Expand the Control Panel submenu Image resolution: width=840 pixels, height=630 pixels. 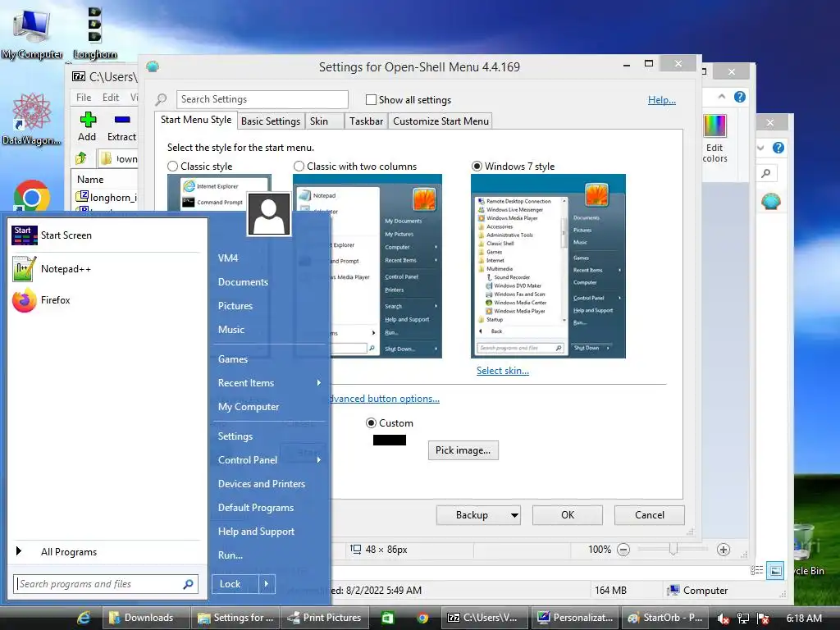[319, 459]
